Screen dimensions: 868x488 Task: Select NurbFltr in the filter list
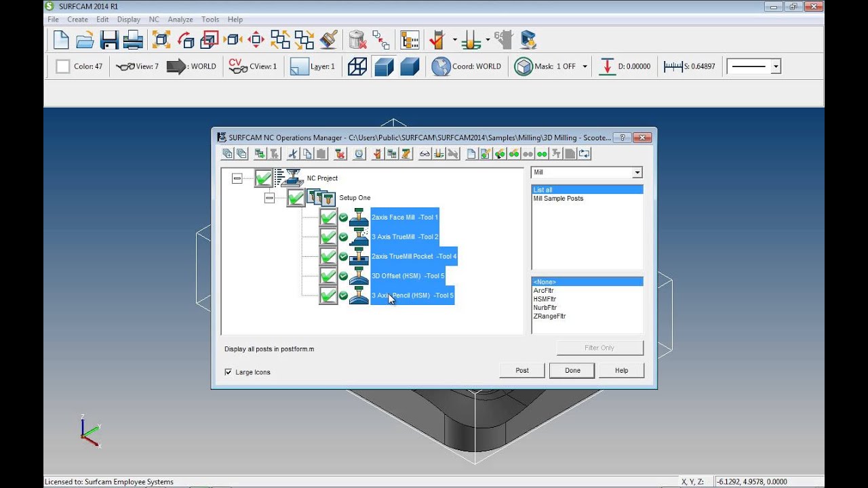coord(587,308)
